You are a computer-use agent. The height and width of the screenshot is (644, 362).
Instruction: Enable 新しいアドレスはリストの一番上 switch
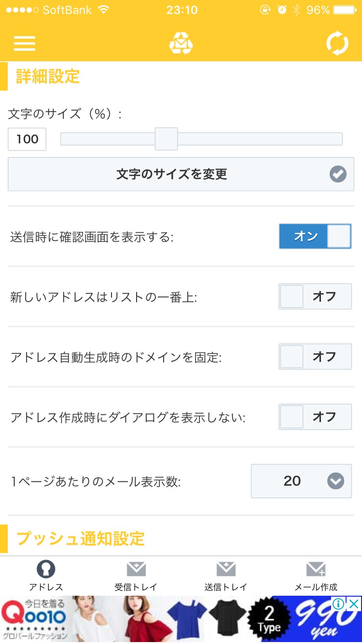click(315, 296)
